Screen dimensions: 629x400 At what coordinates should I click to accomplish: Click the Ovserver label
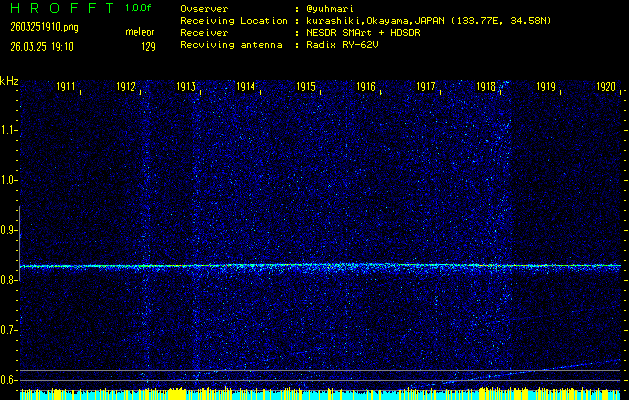204,9
